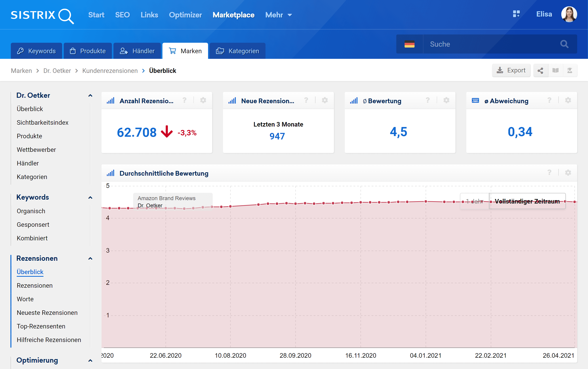The width and height of the screenshot is (588, 369).
Task: Click the book icon in the toolbar
Action: (555, 71)
